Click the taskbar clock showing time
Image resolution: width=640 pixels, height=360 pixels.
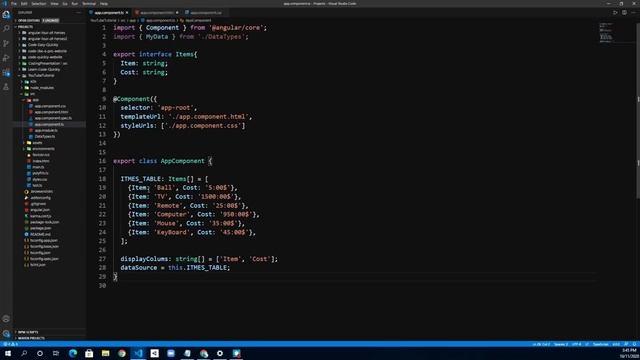click(629, 353)
